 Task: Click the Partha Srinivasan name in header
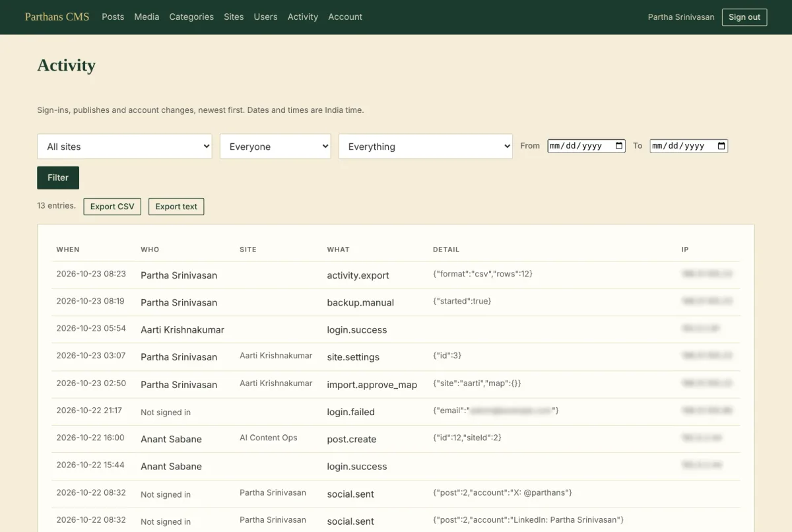click(681, 17)
